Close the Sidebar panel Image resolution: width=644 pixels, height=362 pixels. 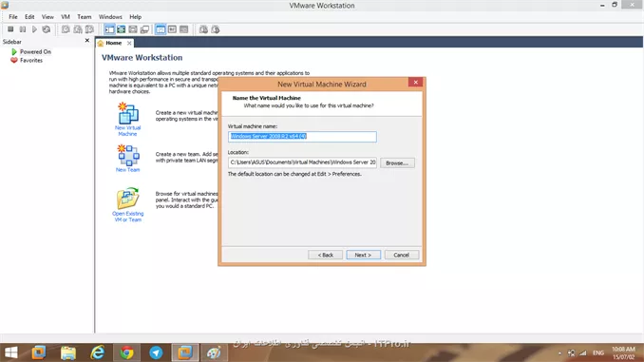[87, 40]
